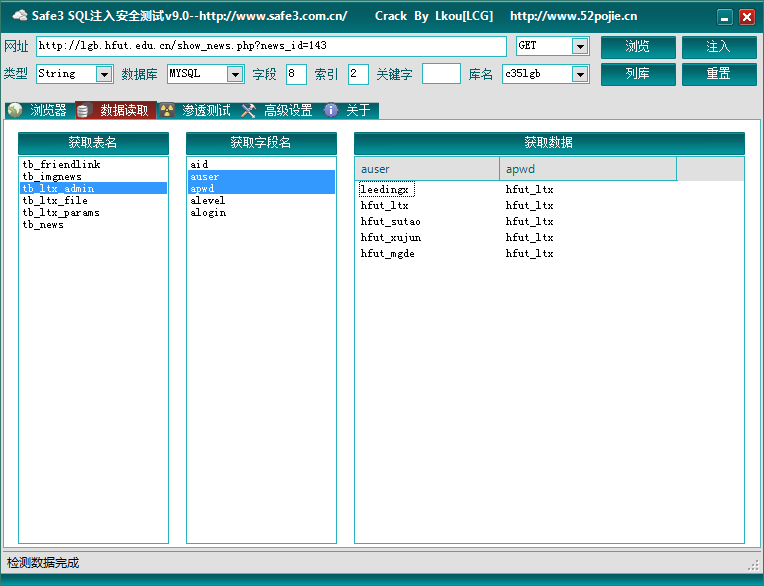Click the 浏览 button

click(x=638, y=47)
